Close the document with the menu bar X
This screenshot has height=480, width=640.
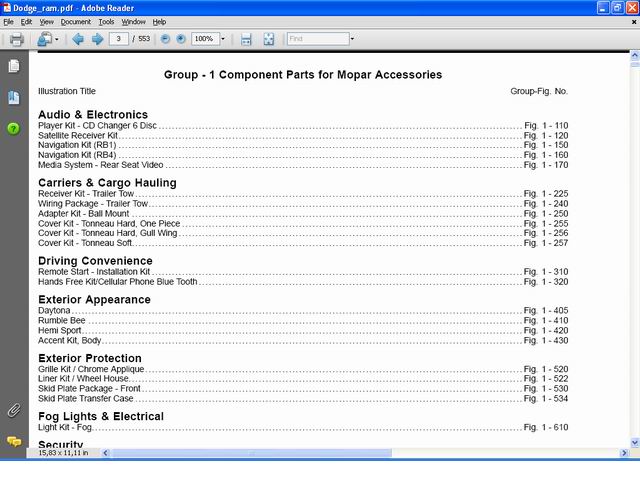[634, 22]
